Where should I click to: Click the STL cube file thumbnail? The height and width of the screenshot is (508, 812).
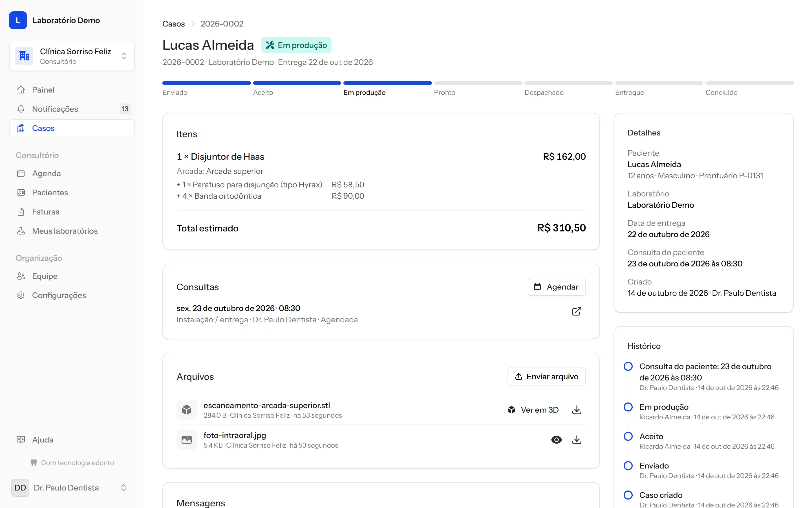click(x=187, y=410)
